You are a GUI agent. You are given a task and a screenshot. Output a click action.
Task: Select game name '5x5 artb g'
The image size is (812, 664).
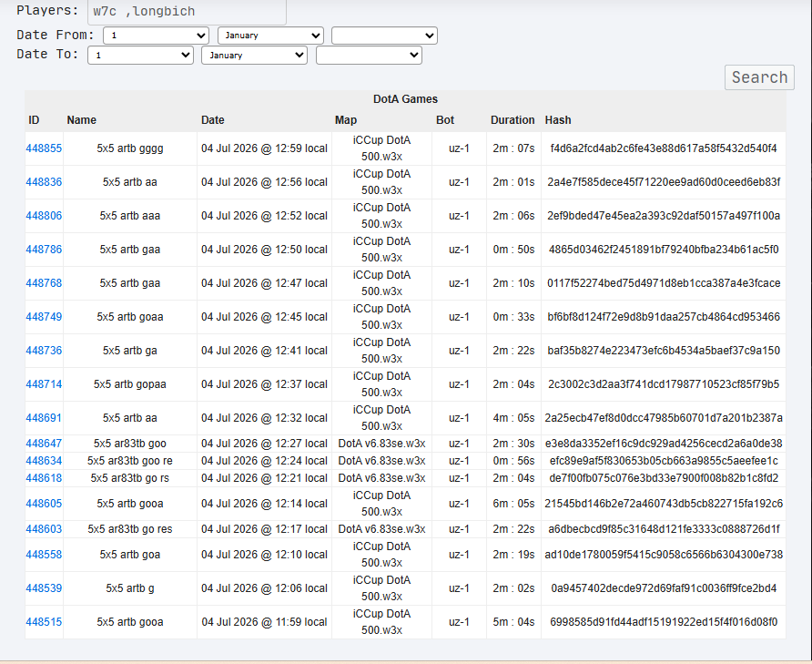pos(130,588)
